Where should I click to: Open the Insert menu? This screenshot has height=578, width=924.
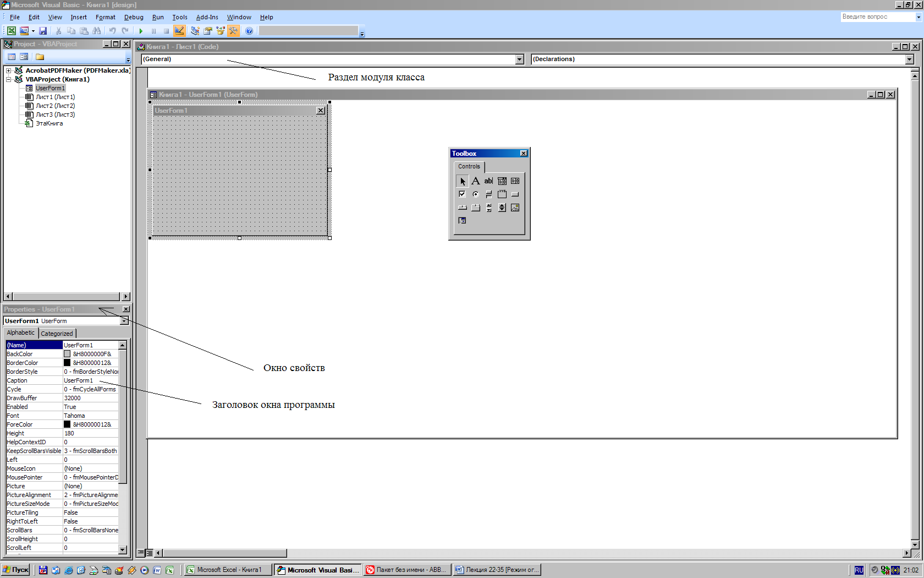tap(79, 17)
